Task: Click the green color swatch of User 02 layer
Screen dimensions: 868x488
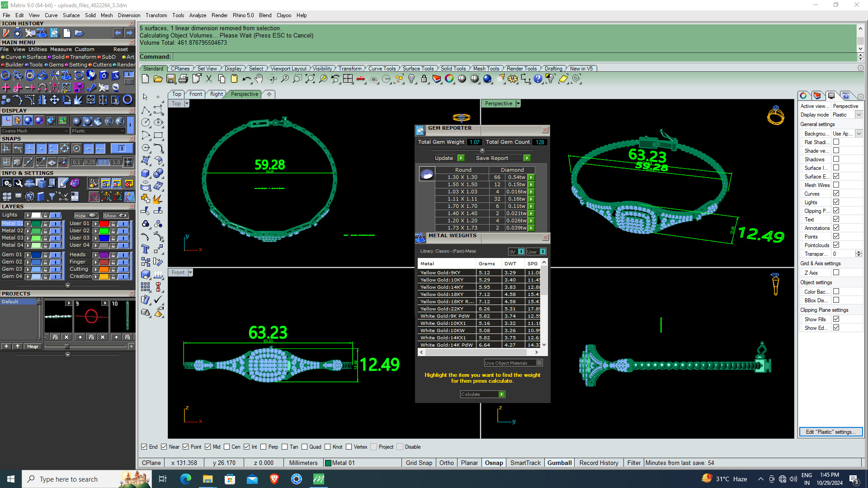Action: pos(104,231)
